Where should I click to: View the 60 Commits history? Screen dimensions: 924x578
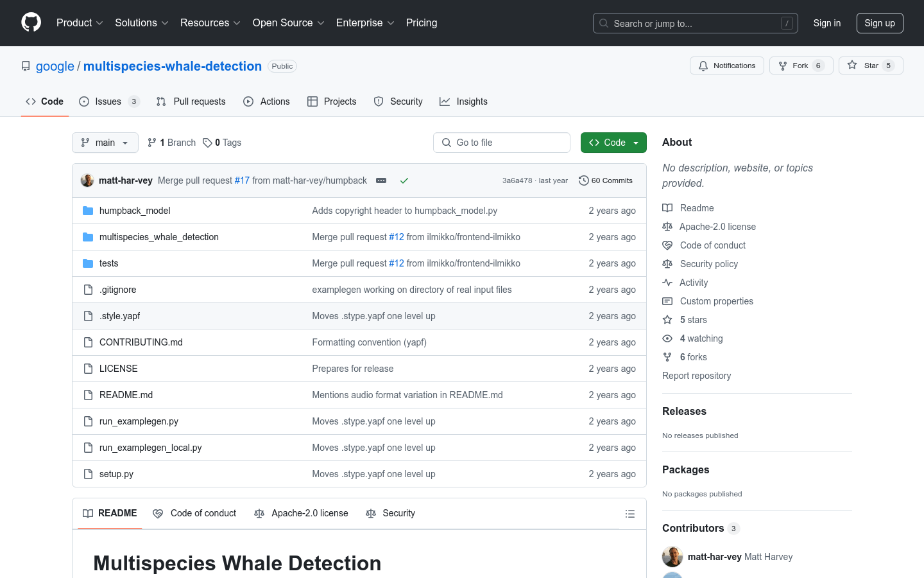(x=606, y=180)
